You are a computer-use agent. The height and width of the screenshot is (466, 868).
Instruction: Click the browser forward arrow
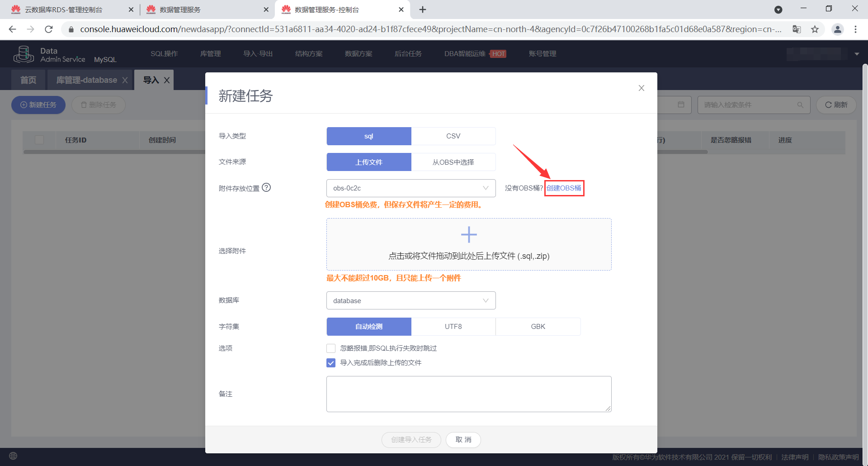(30, 29)
